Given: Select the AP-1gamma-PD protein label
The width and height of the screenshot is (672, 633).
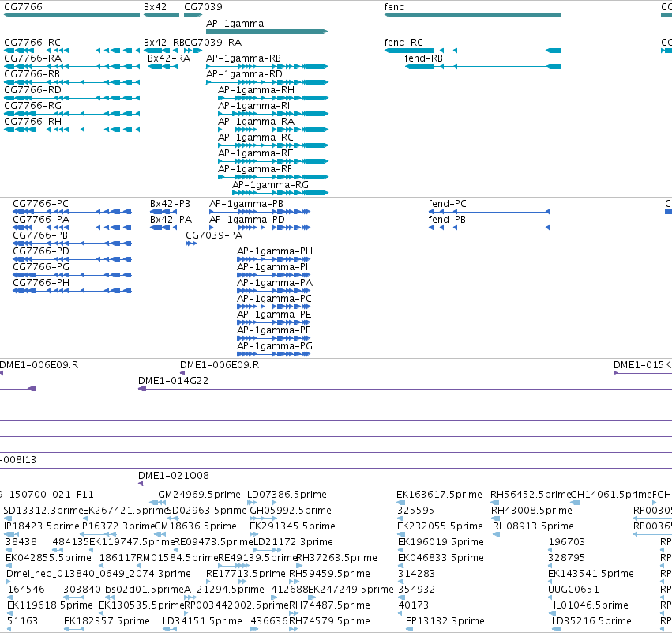Looking at the screenshot, I should pyautogui.click(x=247, y=220).
